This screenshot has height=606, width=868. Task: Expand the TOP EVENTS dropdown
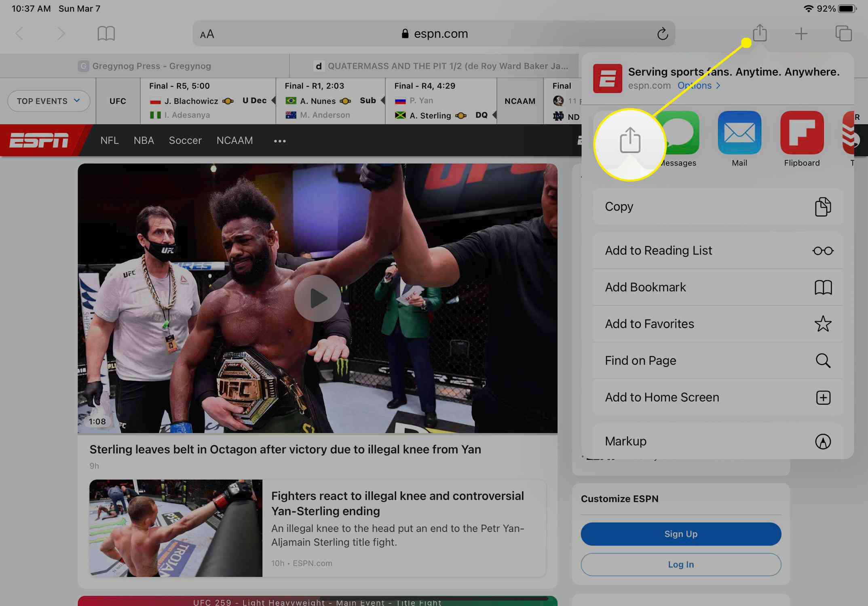(x=48, y=100)
